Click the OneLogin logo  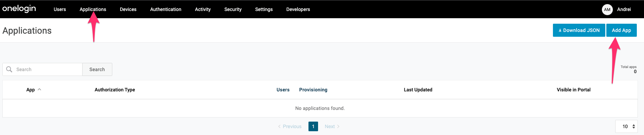point(19,9)
